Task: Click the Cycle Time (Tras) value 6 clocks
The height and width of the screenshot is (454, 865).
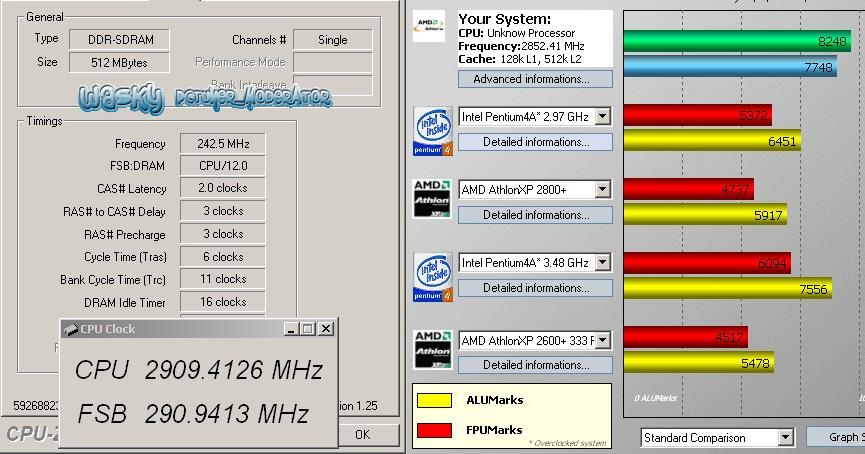Action: point(223,257)
